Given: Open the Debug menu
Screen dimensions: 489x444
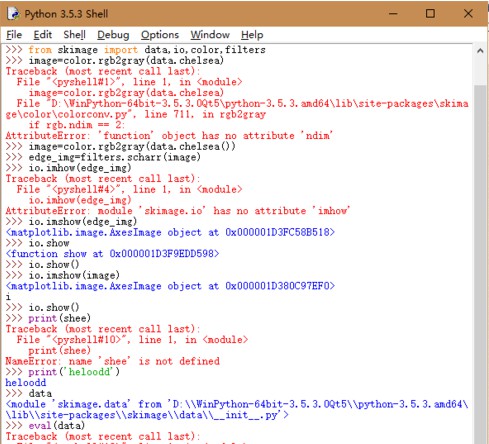Looking at the screenshot, I should [x=113, y=35].
